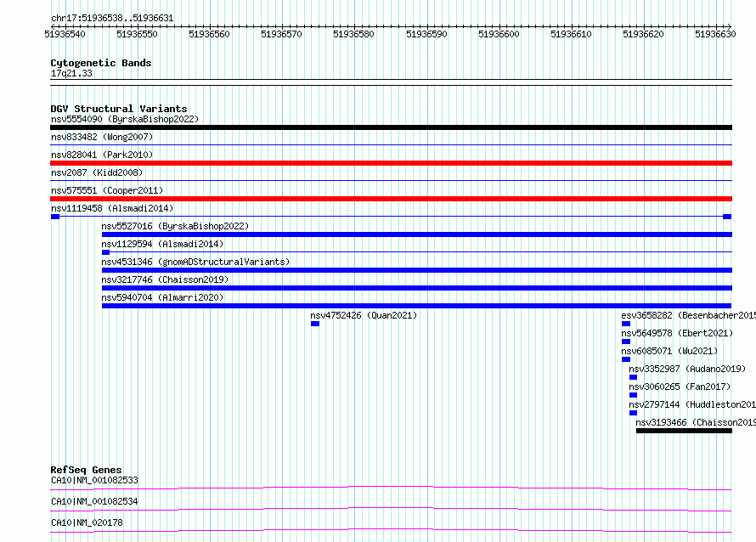The height and width of the screenshot is (542, 756).
Task: Click the small blue nsv6085071 block
Action: pyautogui.click(x=626, y=359)
